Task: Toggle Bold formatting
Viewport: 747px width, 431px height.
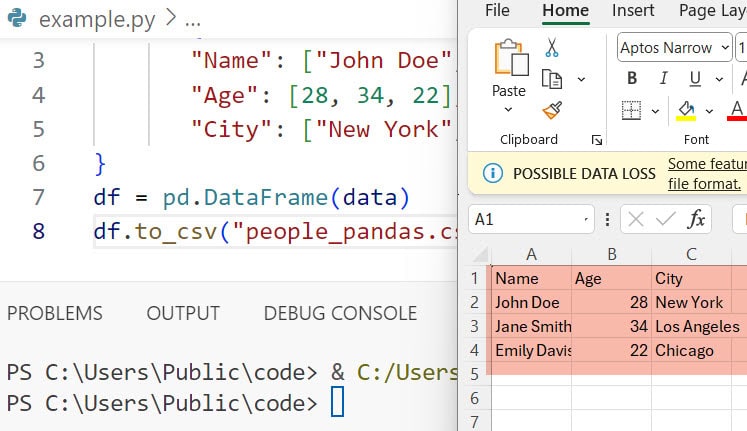Action: click(632, 78)
